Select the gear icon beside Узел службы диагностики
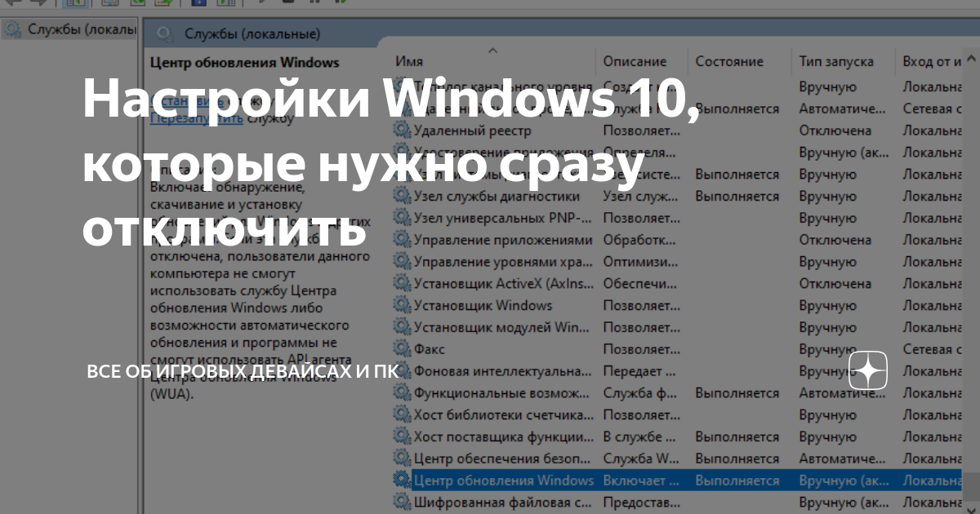The image size is (980, 514). coord(402,197)
